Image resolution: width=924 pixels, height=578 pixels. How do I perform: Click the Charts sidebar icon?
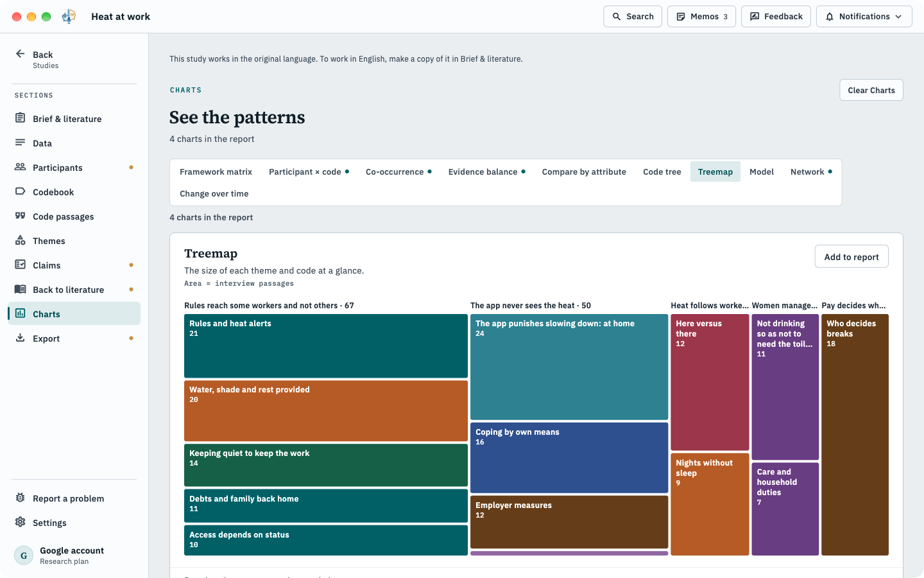pyautogui.click(x=21, y=313)
